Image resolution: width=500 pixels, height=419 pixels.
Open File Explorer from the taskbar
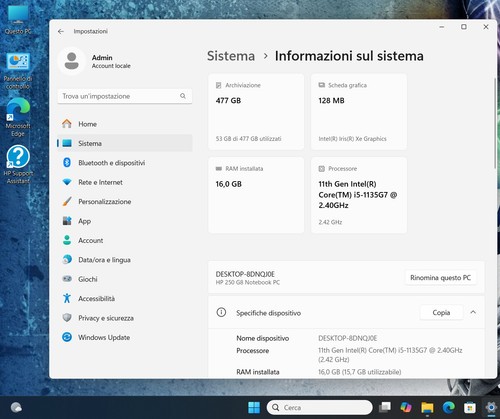pos(427,407)
